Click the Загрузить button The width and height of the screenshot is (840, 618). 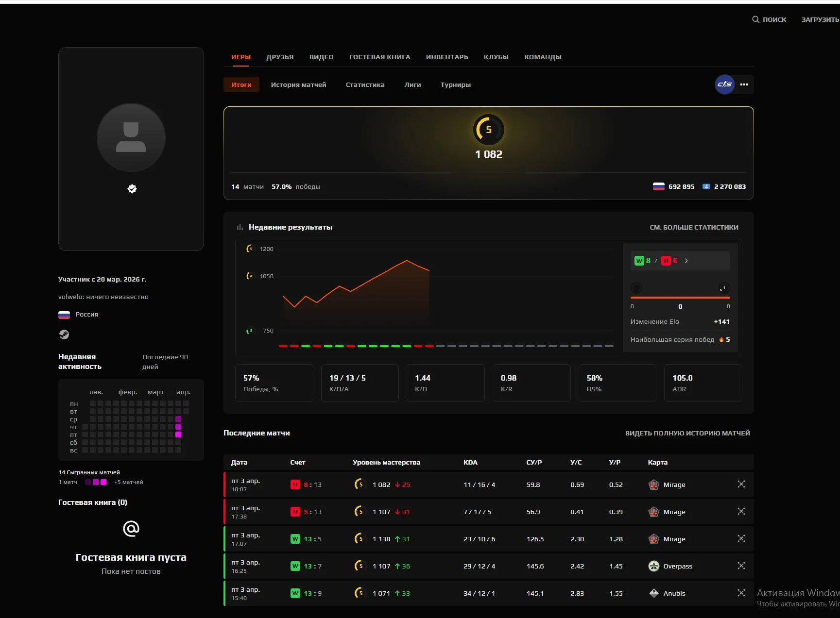(820, 19)
